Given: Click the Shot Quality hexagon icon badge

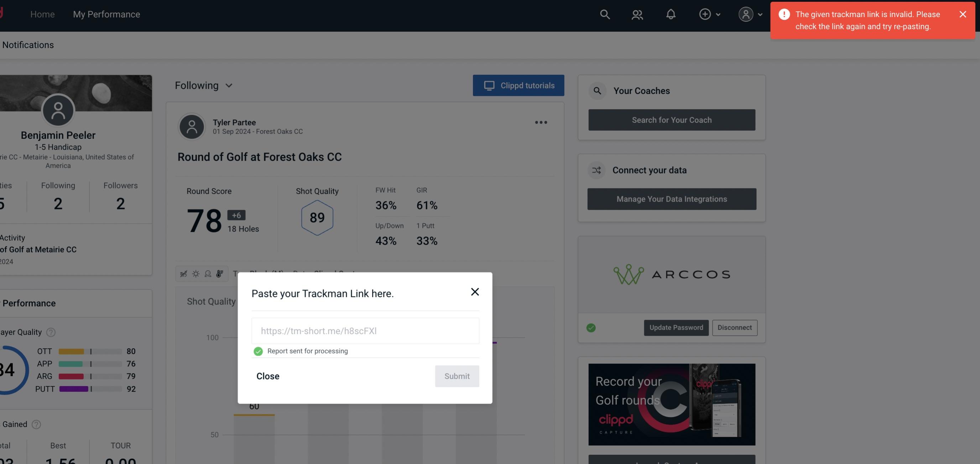Looking at the screenshot, I should coord(317,218).
